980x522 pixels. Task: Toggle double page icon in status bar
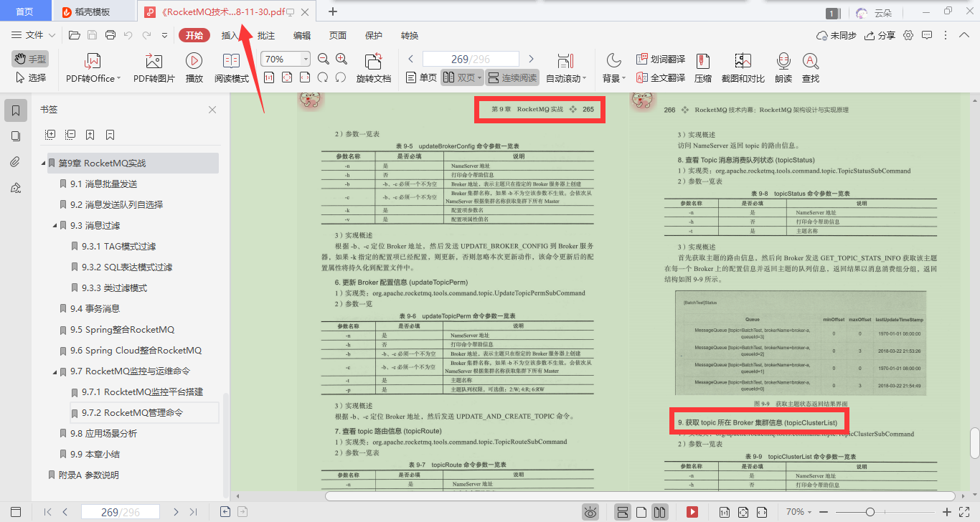[x=660, y=512]
